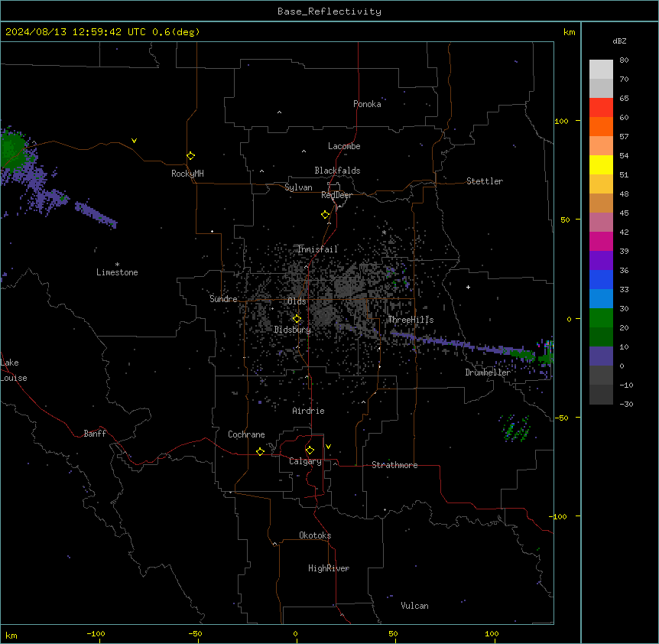Pick the slate 10-0 dBZ legend swatch

(601, 356)
